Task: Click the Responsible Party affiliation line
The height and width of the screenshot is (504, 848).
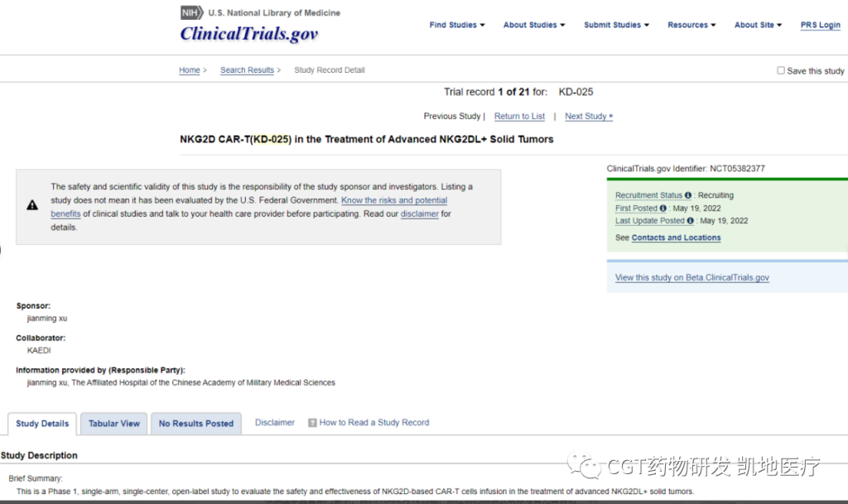Action: coord(181,382)
